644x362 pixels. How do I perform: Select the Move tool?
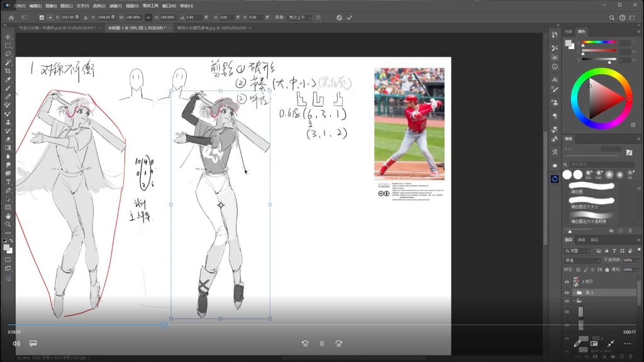tap(8, 36)
